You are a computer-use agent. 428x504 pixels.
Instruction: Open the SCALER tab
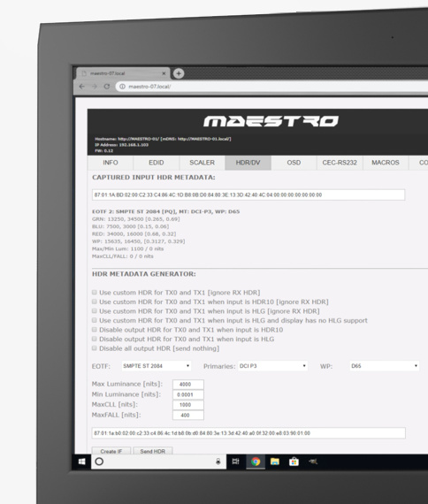202,163
